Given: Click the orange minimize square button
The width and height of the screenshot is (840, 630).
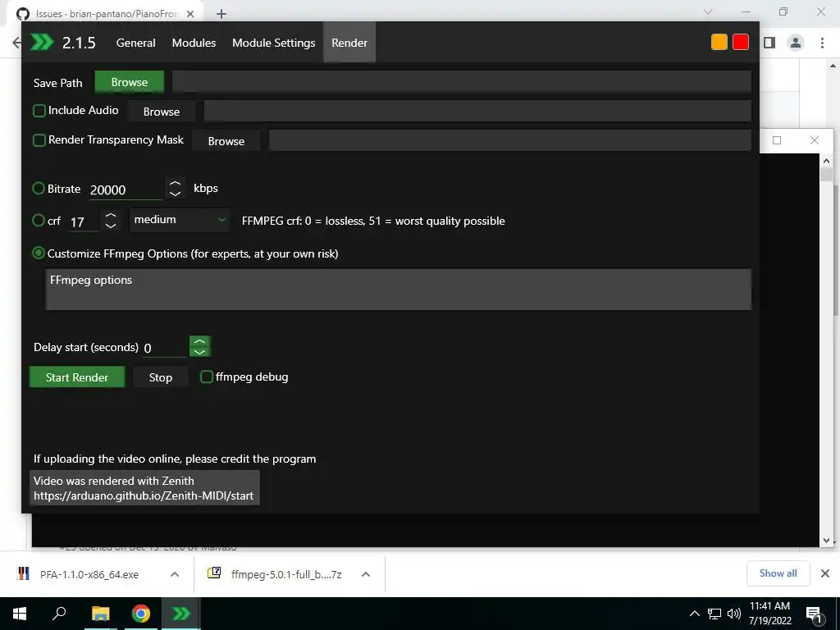Looking at the screenshot, I should pos(719,42).
